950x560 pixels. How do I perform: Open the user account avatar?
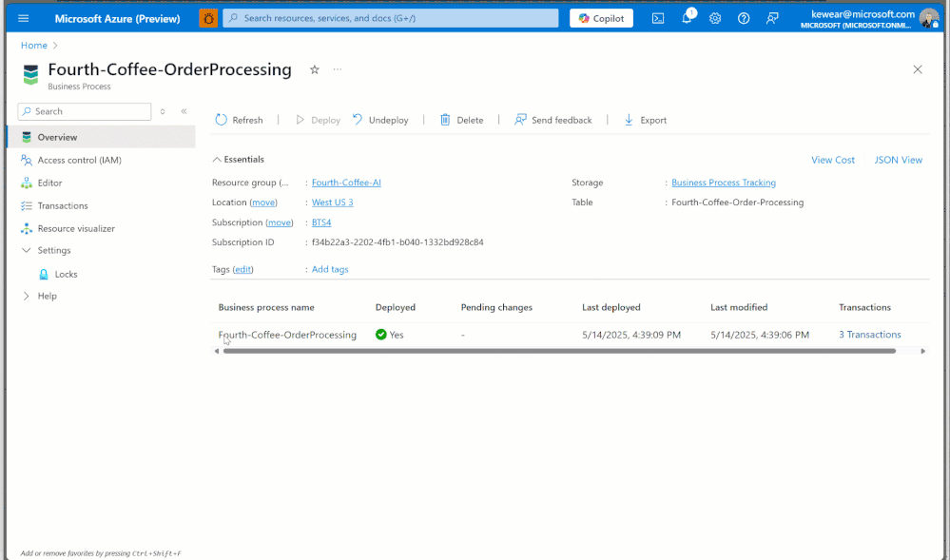[928, 18]
